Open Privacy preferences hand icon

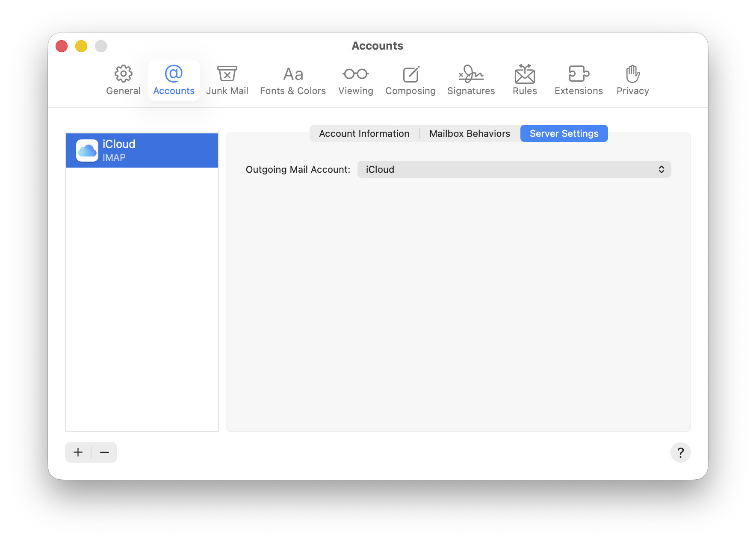pos(632,74)
